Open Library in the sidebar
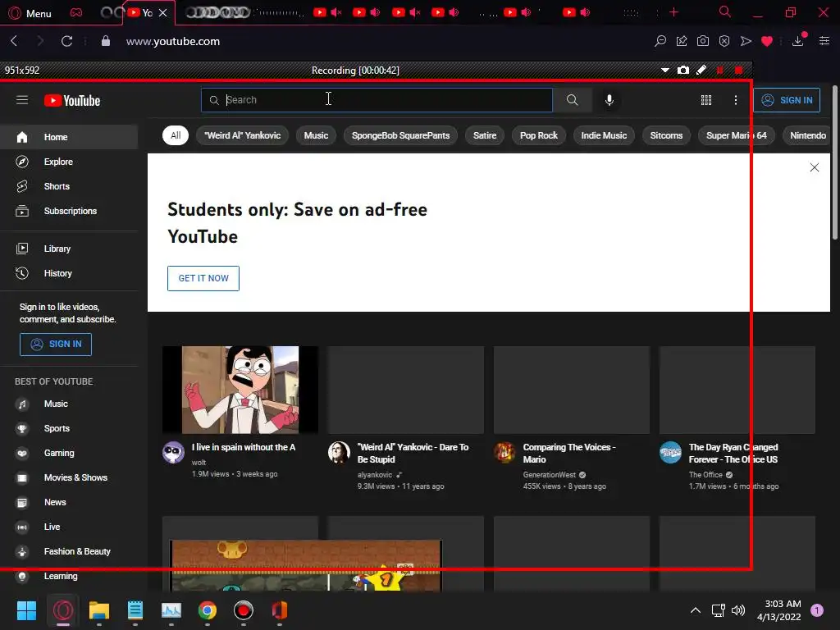The image size is (840, 630). click(x=69, y=248)
